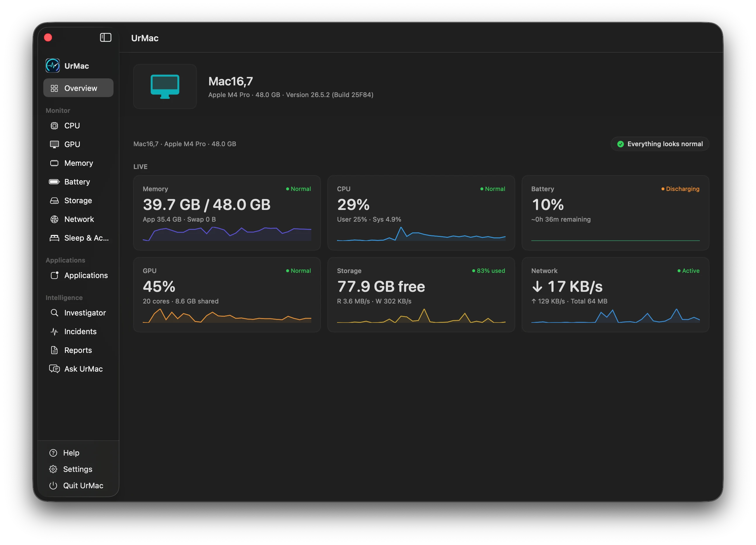The width and height of the screenshot is (756, 545).
Task: Click the Network globe icon in sidebar
Action: (x=54, y=219)
